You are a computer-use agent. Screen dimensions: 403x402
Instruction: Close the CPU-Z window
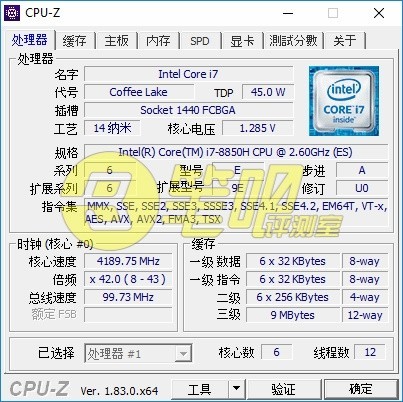point(379,13)
